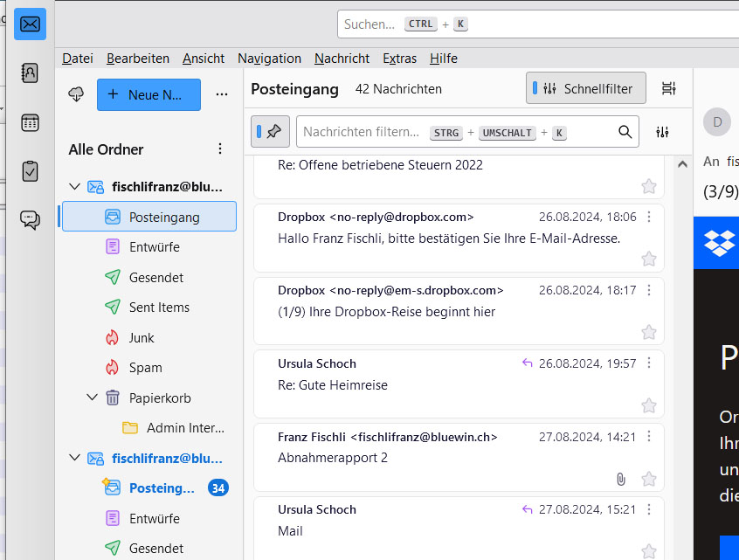Toggle the keep filters pinned button
Screen dimensions: 739x560
tap(270, 132)
